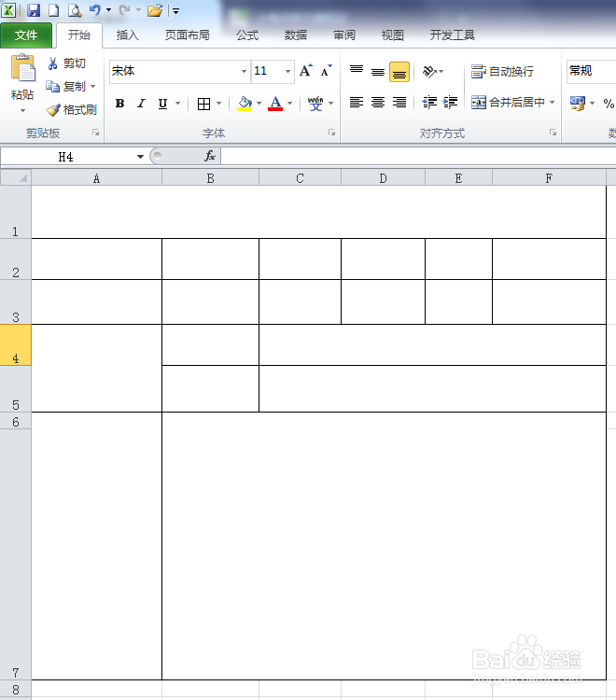Click the 常规 number format box

(592, 71)
